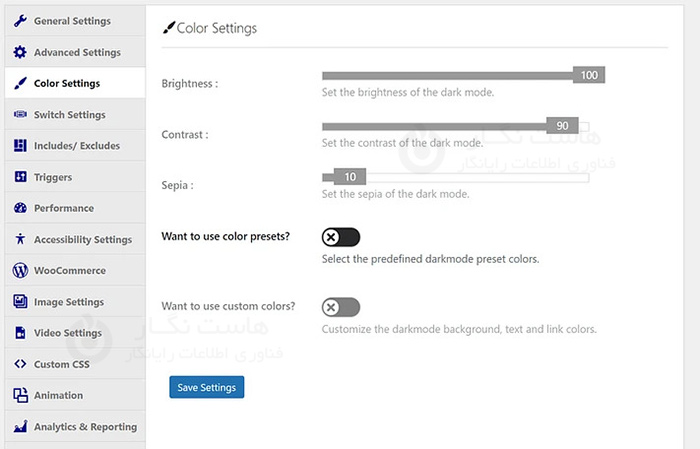Screen dimensions: 700x449
Task: Click the Accessibility Settings person icon
Action: 20,240
